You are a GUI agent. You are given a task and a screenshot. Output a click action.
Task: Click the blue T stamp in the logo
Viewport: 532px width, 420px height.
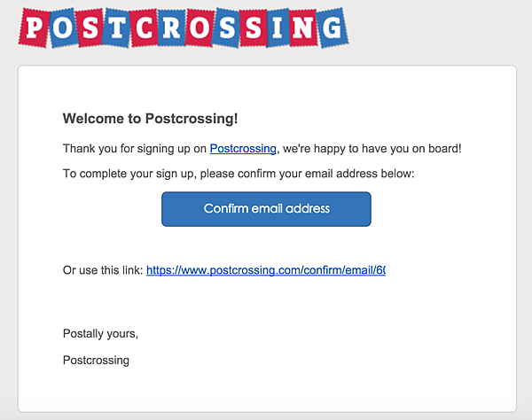pyautogui.click(x=116, y=27)
